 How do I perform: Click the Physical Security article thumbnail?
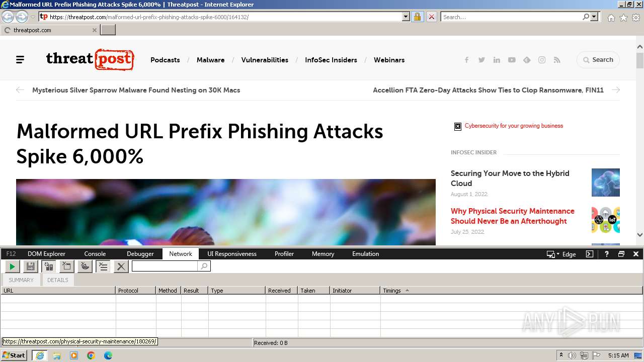(606, 220)
